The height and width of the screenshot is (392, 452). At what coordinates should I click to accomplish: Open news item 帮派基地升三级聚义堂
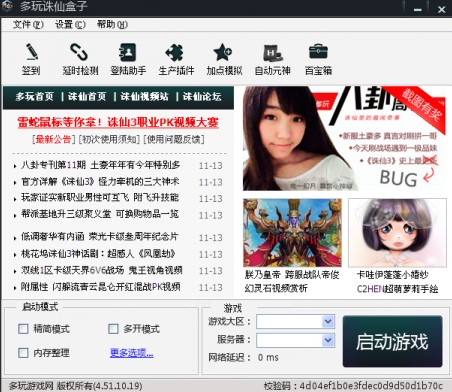100,214
